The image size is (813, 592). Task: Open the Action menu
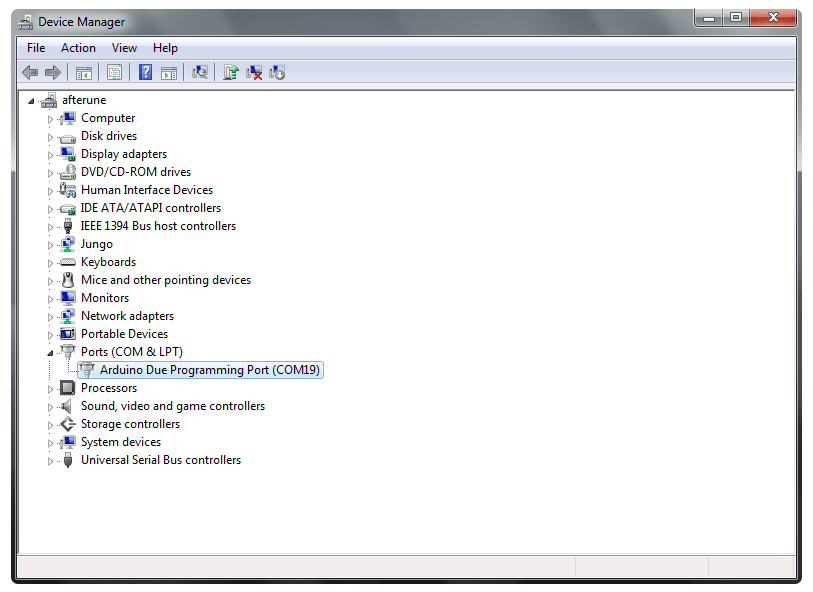click(x=78, y=48)
